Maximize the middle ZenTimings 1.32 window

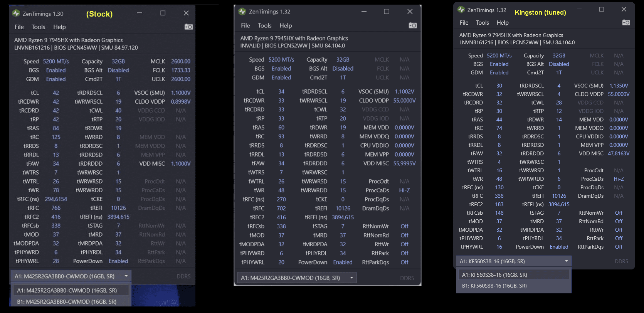(x=387, y=12)
